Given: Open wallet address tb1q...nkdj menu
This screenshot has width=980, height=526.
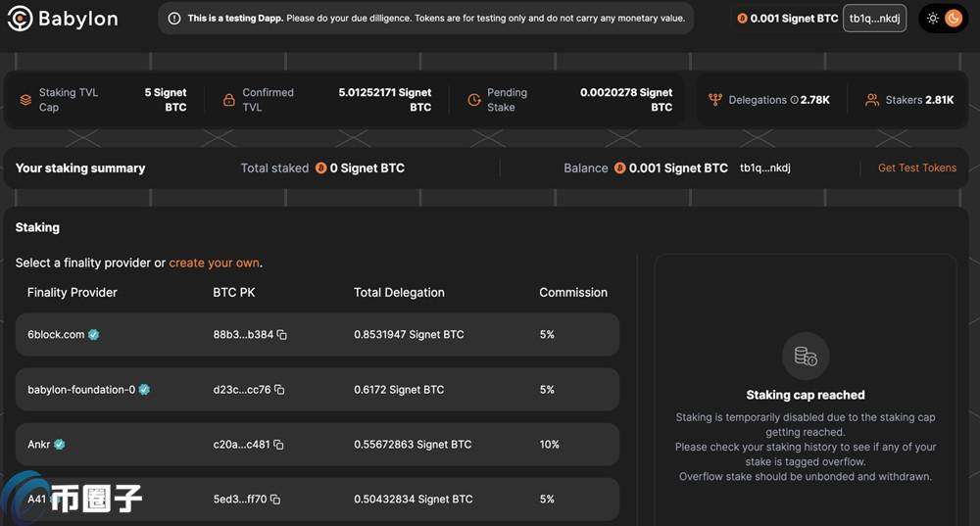Looking at the screenshot, I should [874, 19].
